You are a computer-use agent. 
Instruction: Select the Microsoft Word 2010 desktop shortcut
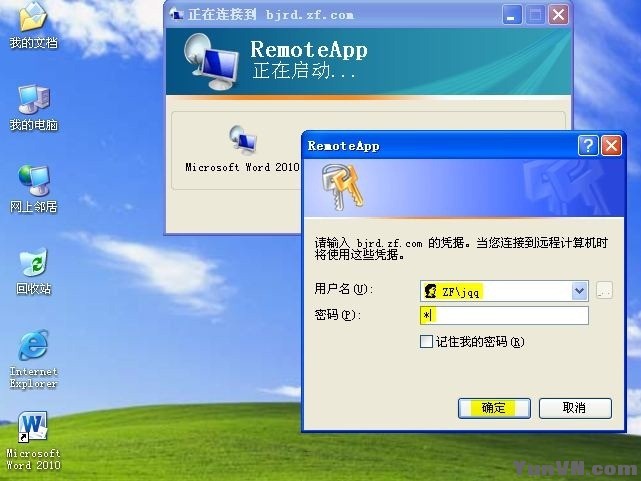click(x=33, y=441)
